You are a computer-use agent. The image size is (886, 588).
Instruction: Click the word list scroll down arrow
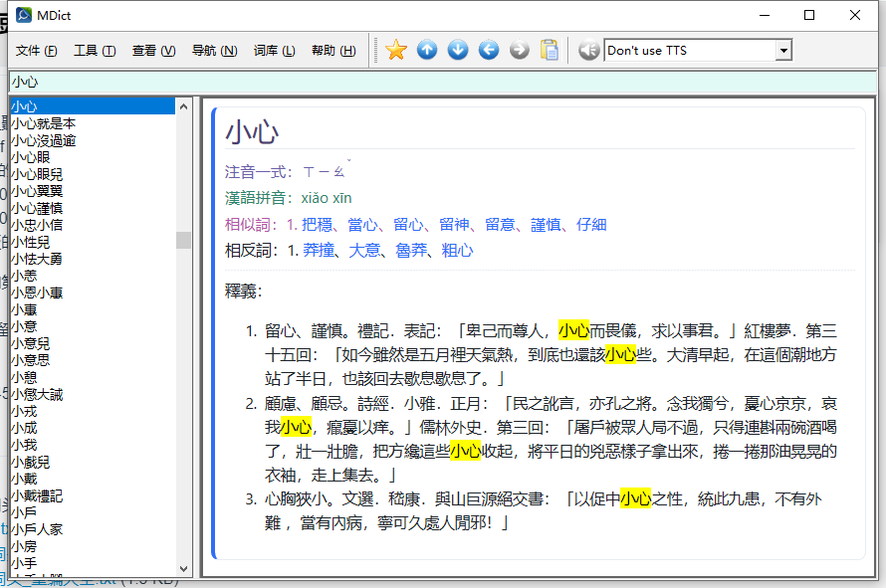[x=183, y=567]
